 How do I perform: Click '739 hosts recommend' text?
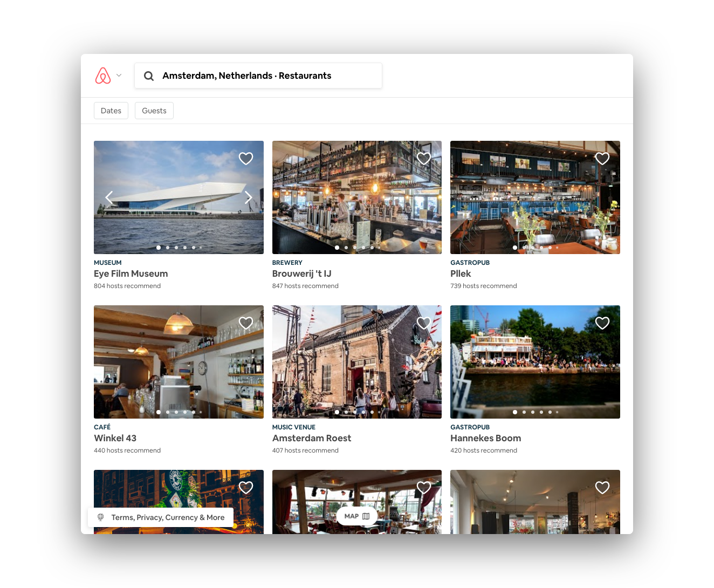(484, 286)
